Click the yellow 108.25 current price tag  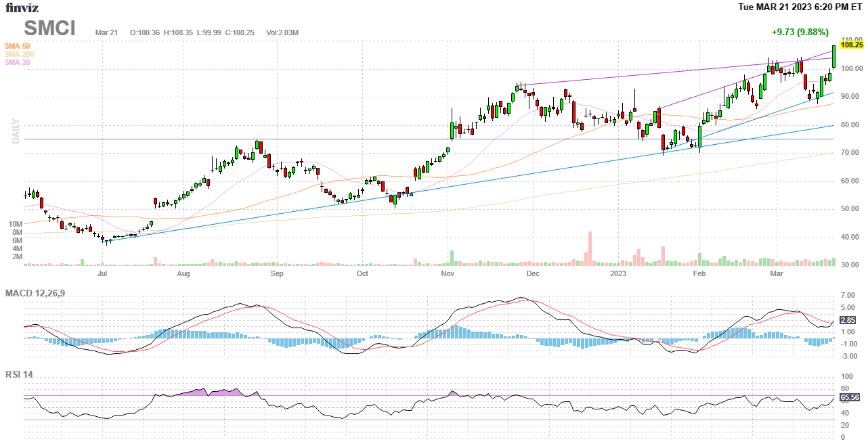[851, 45]
